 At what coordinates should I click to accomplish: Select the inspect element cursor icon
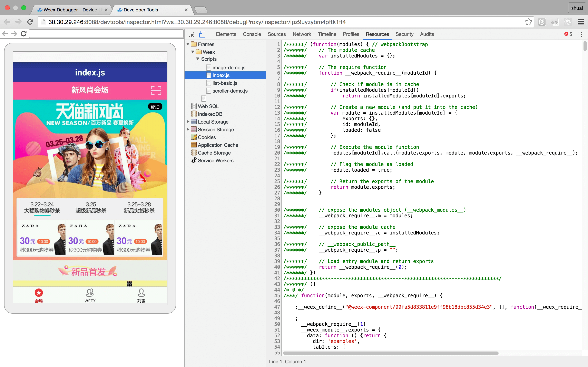coord(191,34)
